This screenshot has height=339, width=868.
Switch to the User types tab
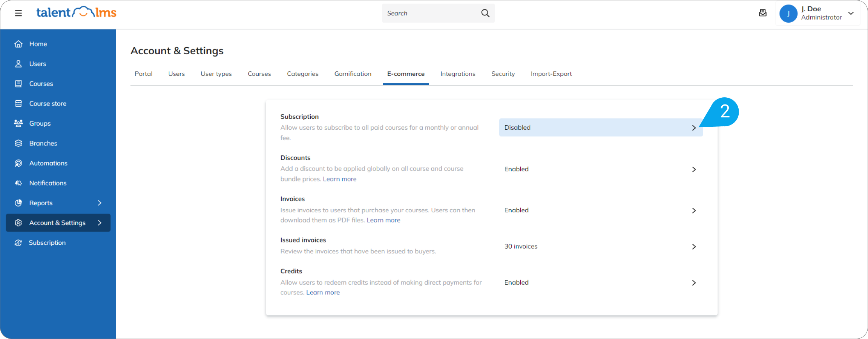(x=216, y=74)
